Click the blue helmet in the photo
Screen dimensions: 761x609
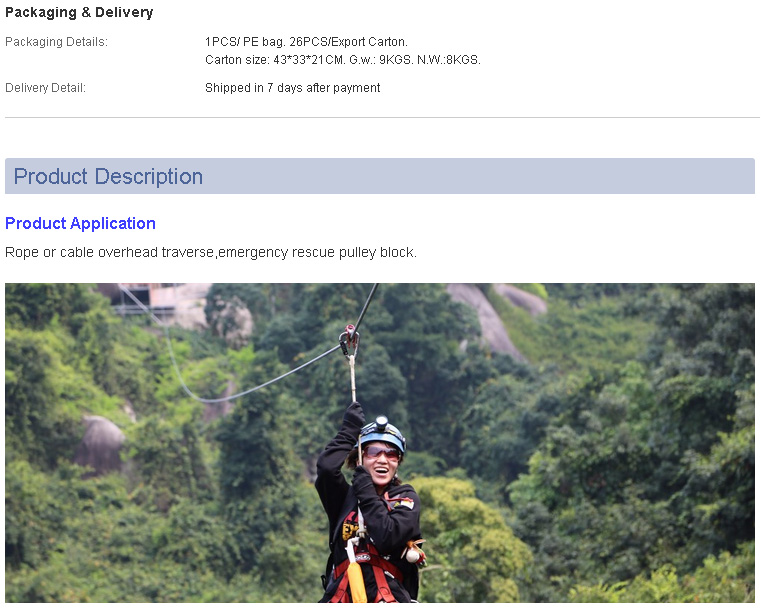[x=382, y=433]
